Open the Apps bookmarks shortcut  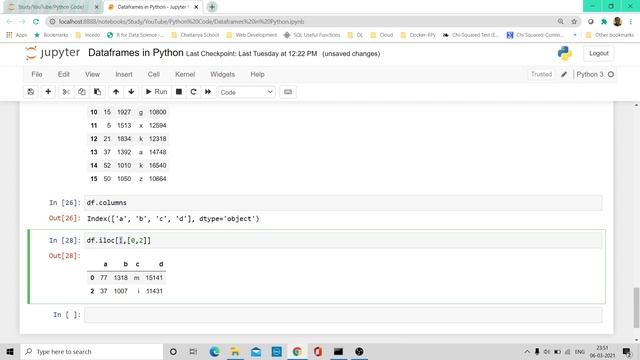[17, 35]
